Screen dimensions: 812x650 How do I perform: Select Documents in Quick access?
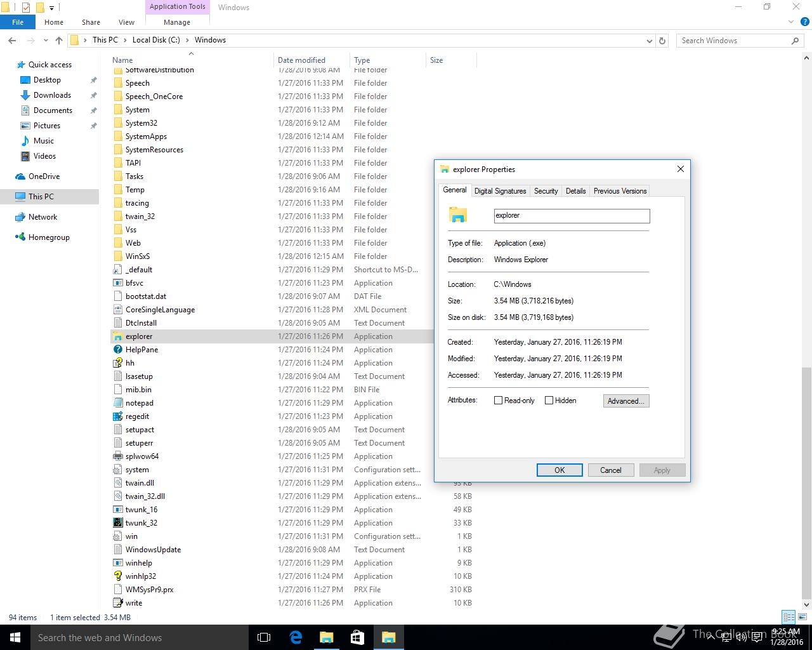[x=53, y=110]
